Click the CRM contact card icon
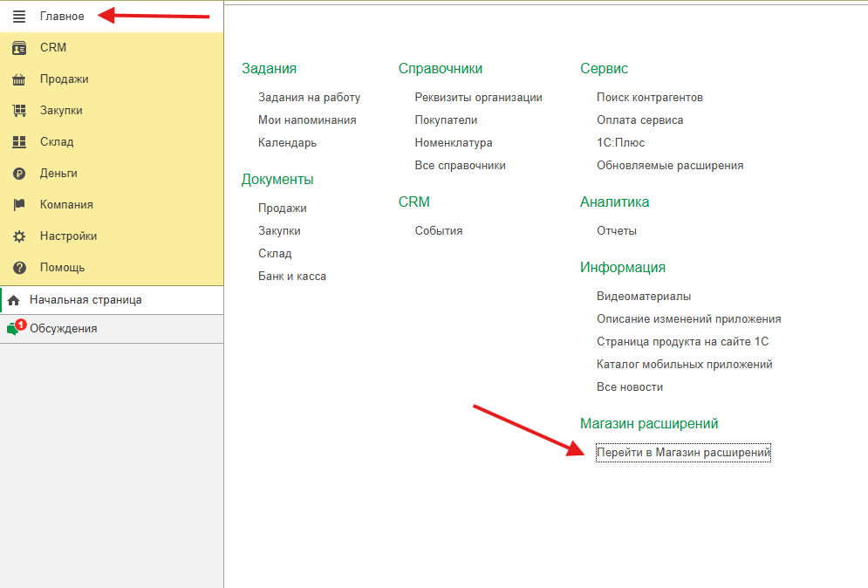The image size is (868, 588). point(19,48)
